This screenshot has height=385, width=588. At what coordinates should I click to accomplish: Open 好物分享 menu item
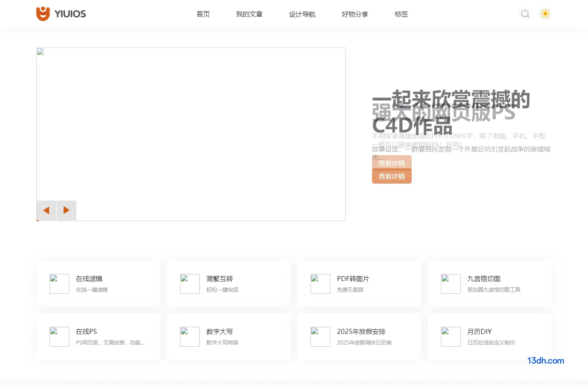tap(355, 14)
